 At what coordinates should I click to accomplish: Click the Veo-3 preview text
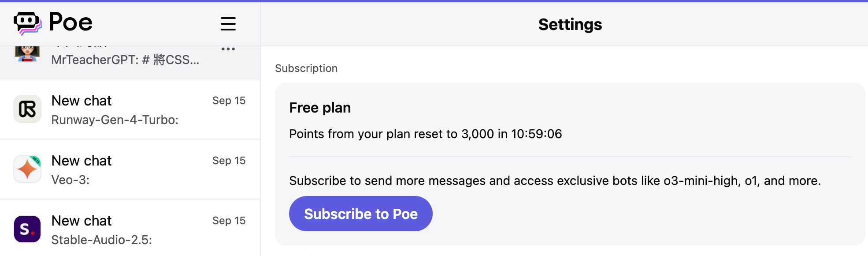click(x=70, y=180)
